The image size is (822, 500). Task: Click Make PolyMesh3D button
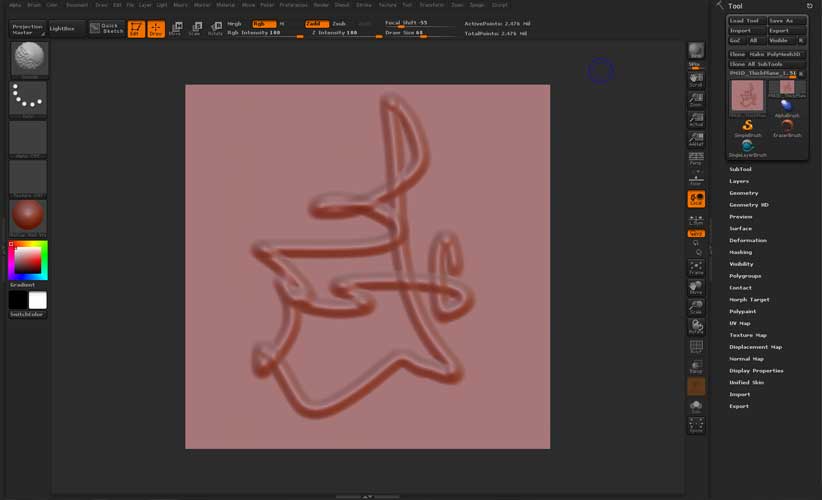click(777, 55)
